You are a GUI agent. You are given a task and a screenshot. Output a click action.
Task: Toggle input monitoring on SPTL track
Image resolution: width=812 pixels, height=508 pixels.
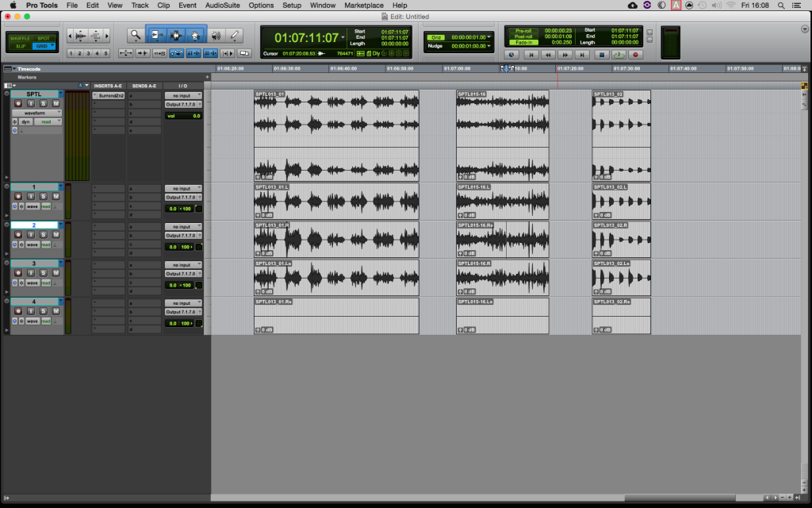pos(31,104)
